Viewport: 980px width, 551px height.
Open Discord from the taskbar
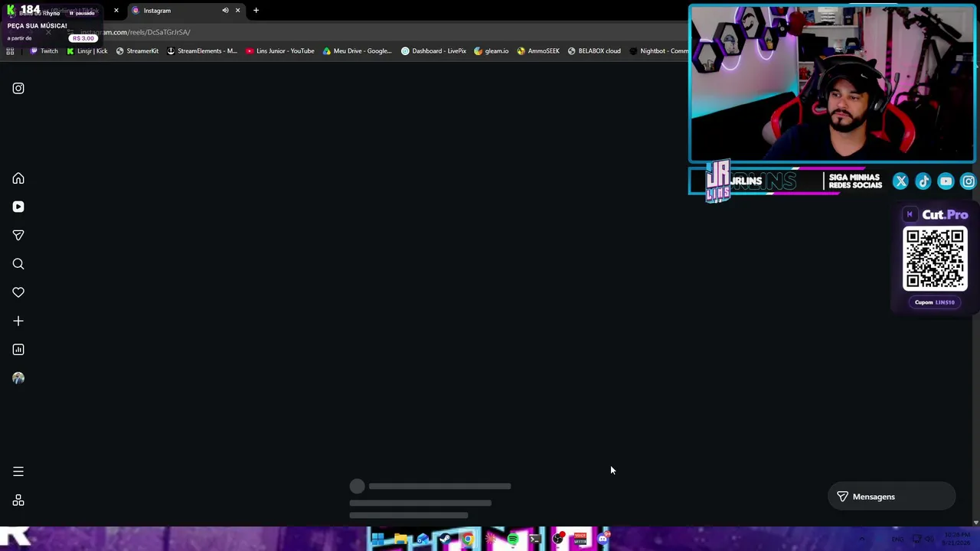603,540
